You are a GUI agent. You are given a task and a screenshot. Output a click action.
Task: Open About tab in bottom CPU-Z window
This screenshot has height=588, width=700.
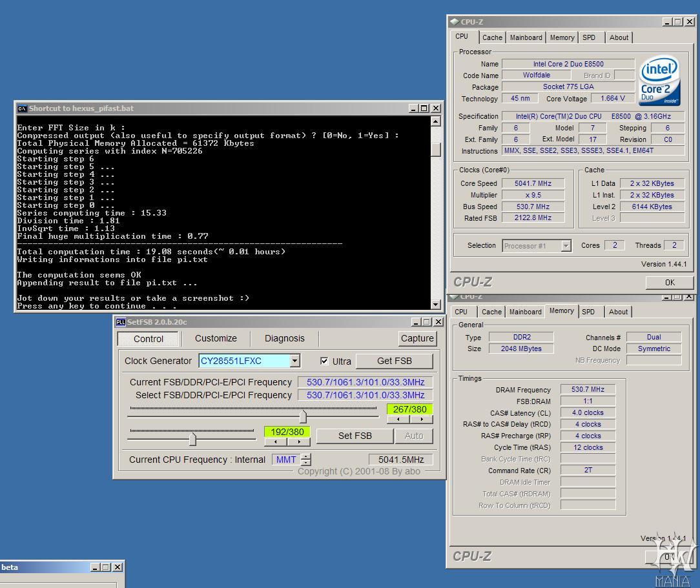[x=618, y=312]
